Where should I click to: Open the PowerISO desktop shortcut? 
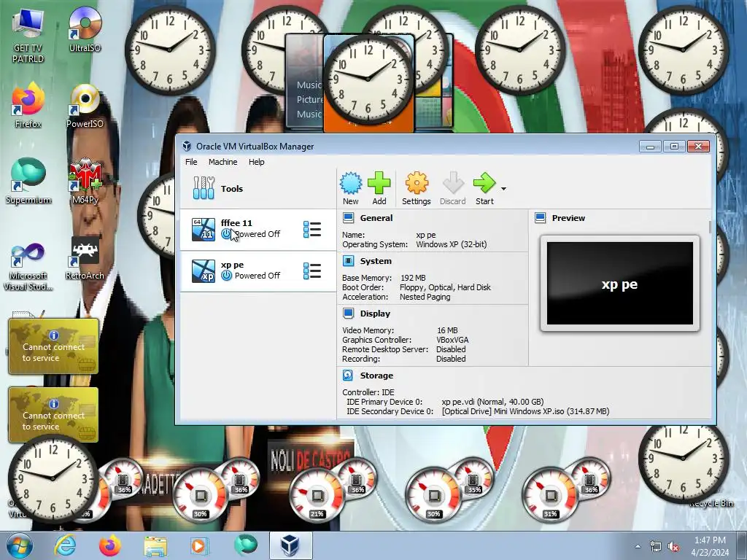click(85, 106)
